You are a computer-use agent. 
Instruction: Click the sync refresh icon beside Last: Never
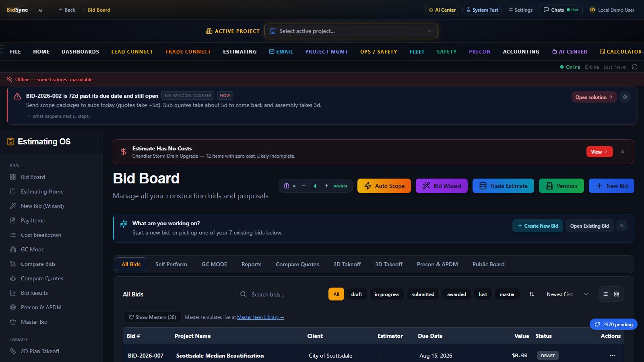coord(635,67)
